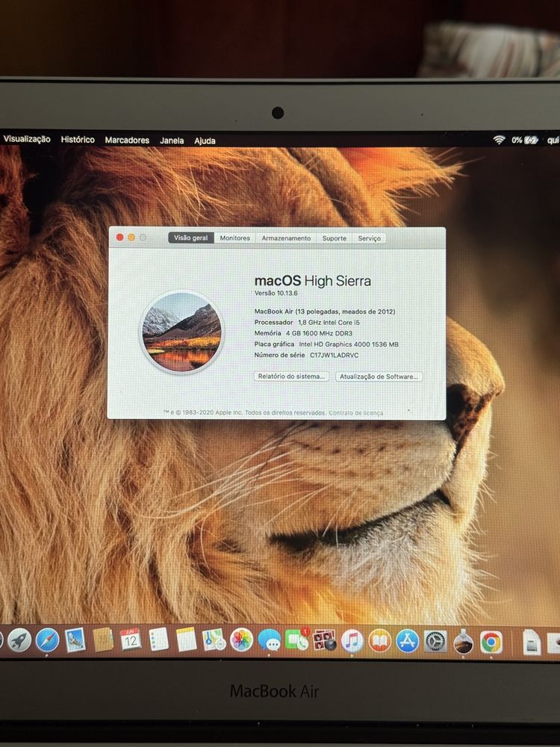Screen dimensions: 560x747
Task: Minimize the About window with yellow button
Action: pyautogui.click(x=131, y=238)
